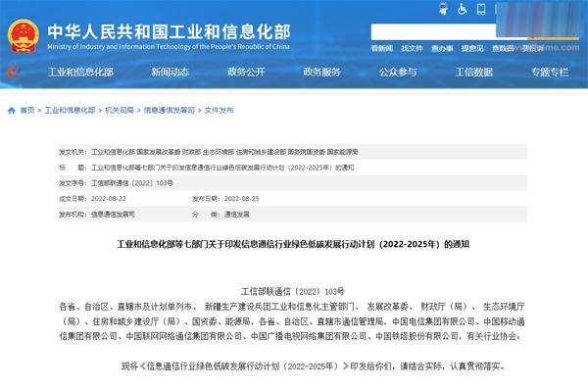Click 文件发布 breadcrumb link
Viewport: 588px width, 390px height.
point(219,111)
